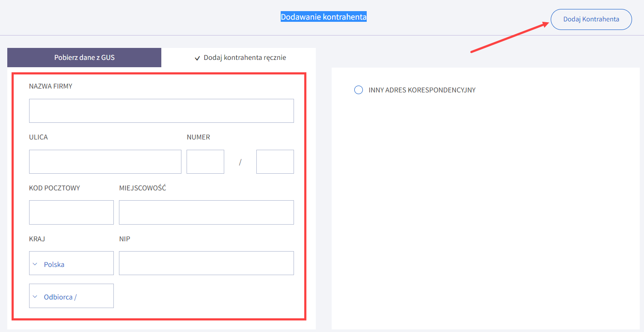Click the Inny adres korespondencyjny label text

point(422,90)
